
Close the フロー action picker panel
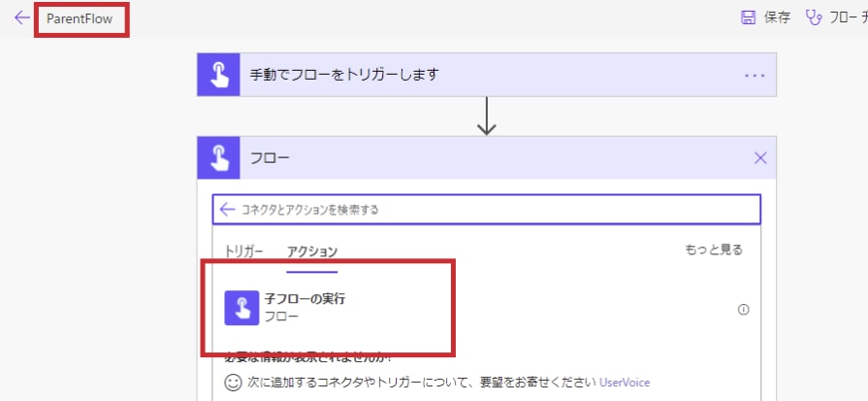[760, 158]
